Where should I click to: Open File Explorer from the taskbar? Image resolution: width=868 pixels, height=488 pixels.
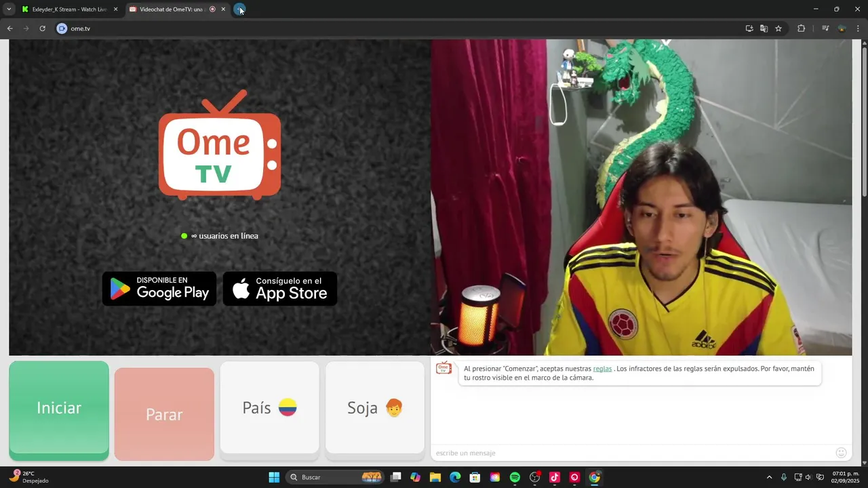click(x=435, y=477)
